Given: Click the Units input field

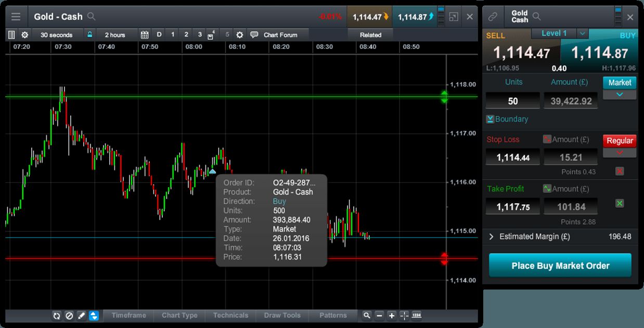Looking at the screenshot, I should [x=512, y=100].
